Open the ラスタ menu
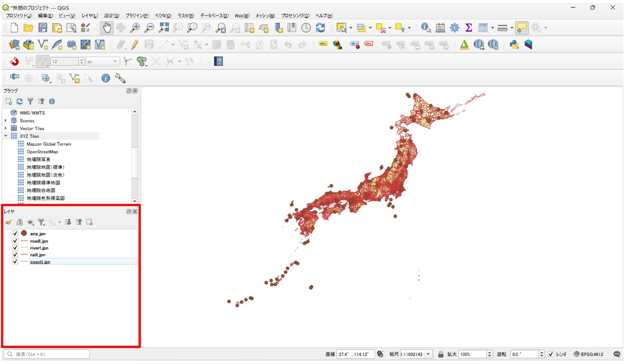The image size is (627, 364). pyautogui.click(x=186, y=16)
